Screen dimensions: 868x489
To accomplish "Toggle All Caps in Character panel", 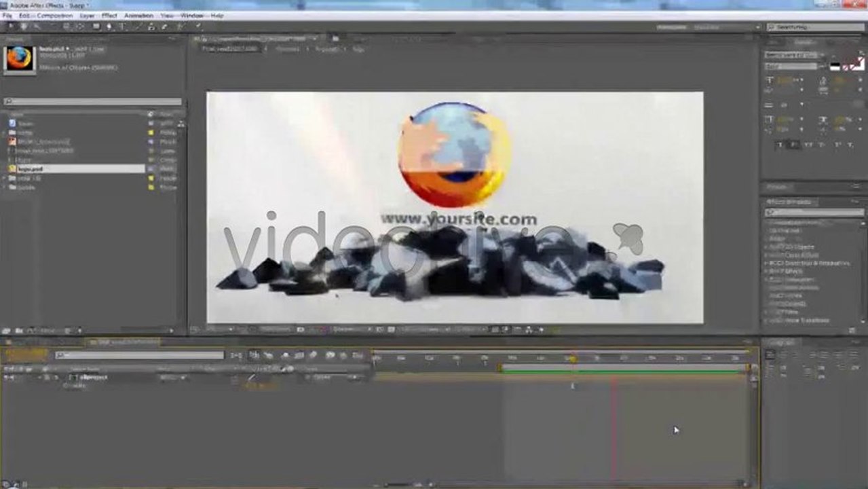I will tap(808, 145).
